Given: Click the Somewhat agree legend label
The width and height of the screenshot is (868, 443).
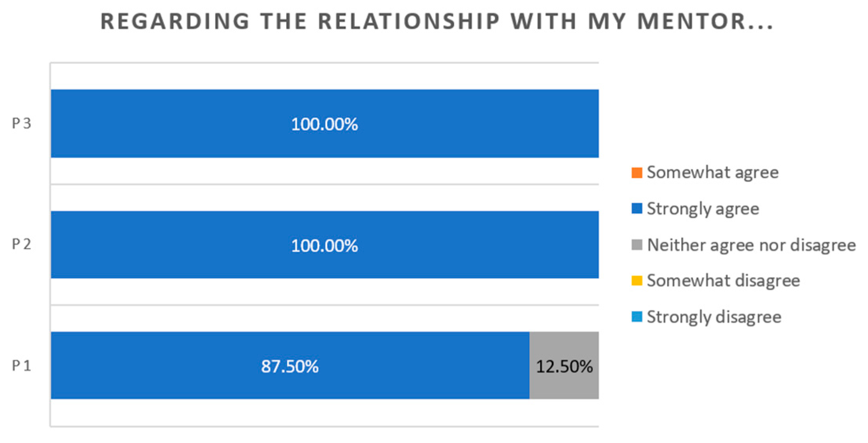Looking at the screenshot, I should tap(713, 173).
